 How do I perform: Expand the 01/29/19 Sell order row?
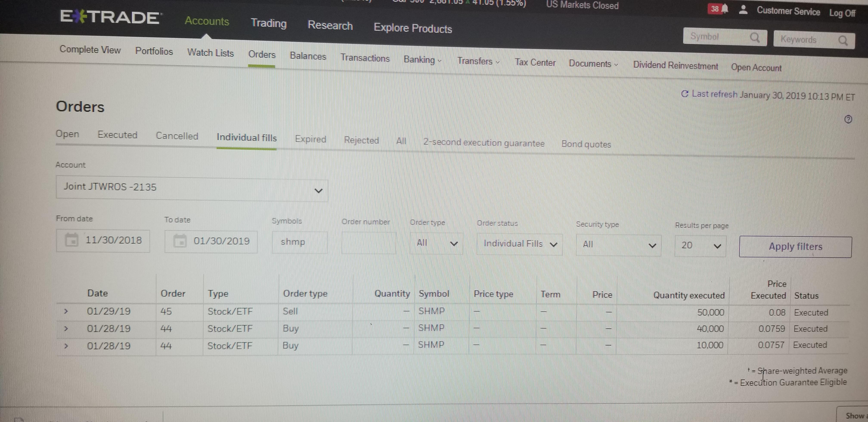click(66, 311)
